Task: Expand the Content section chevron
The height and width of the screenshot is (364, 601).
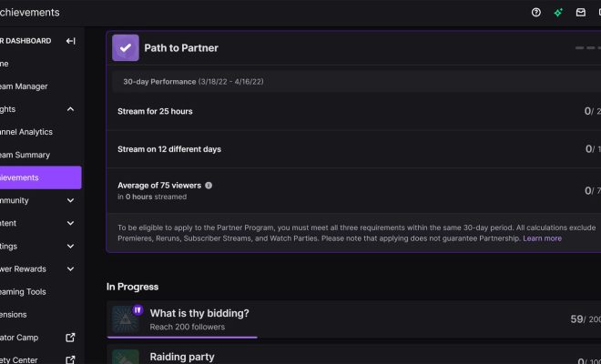Action: tap(70, 223)
